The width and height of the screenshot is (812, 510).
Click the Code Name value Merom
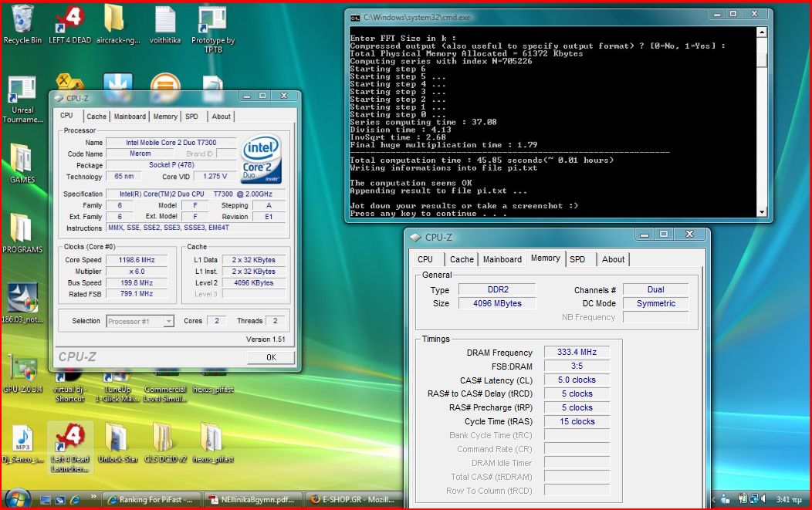[140, 154]
